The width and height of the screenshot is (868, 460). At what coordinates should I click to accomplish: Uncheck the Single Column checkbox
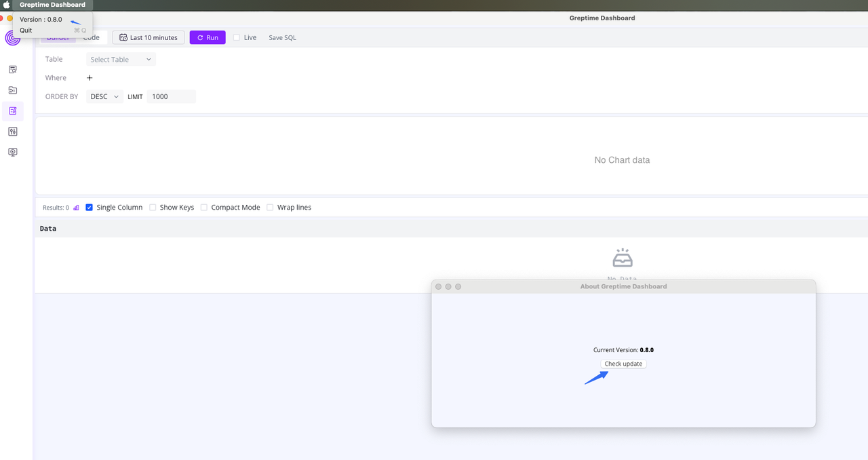click(89, 207)
